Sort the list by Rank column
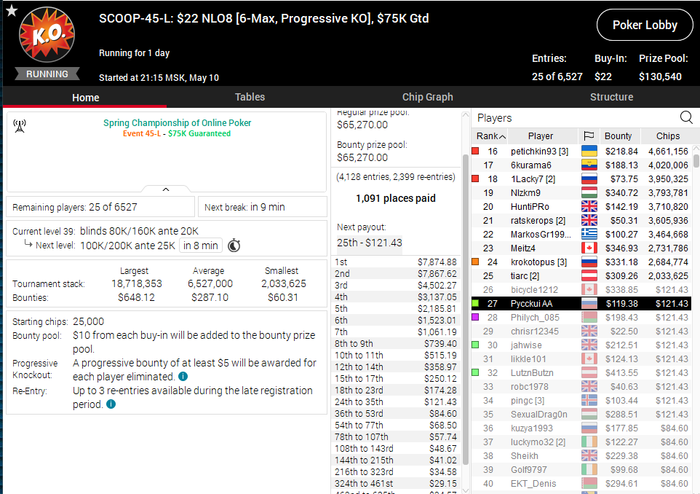 490,136
